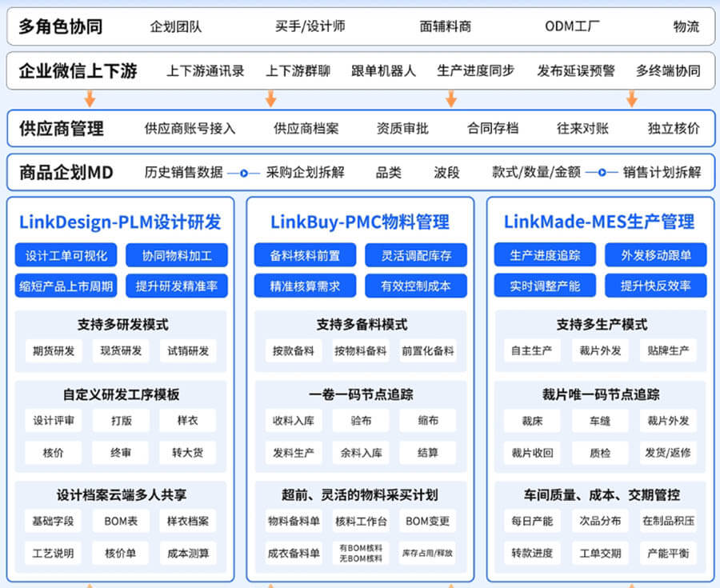720x588 pixels.
Task: Select 发布延误预警 item
Action: pyautogui.click(x=576, y=71)
